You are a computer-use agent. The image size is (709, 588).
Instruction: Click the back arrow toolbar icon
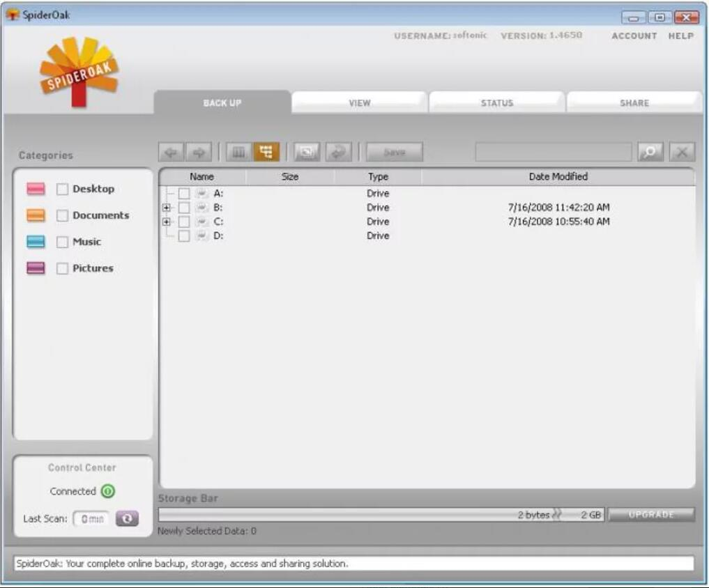[x=171, y=152]
